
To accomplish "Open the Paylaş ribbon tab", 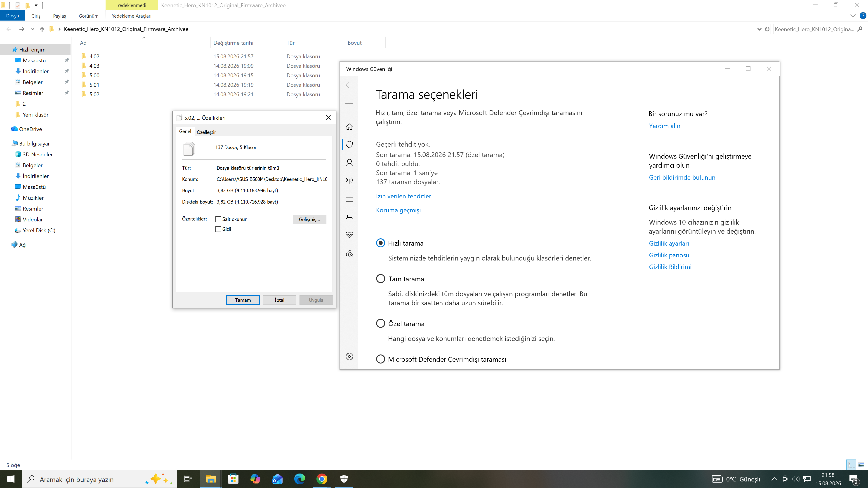I will point(60,16).
